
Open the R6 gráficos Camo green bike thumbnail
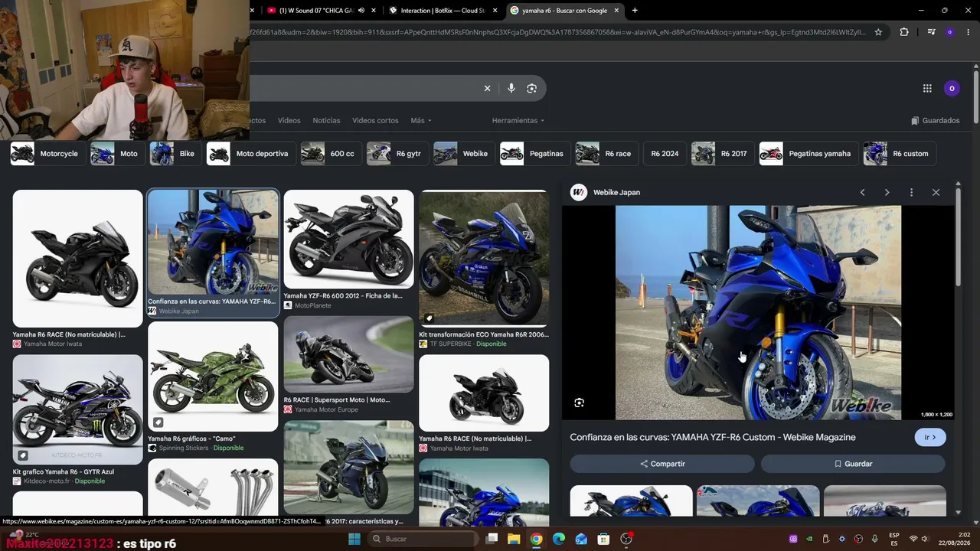213,377
